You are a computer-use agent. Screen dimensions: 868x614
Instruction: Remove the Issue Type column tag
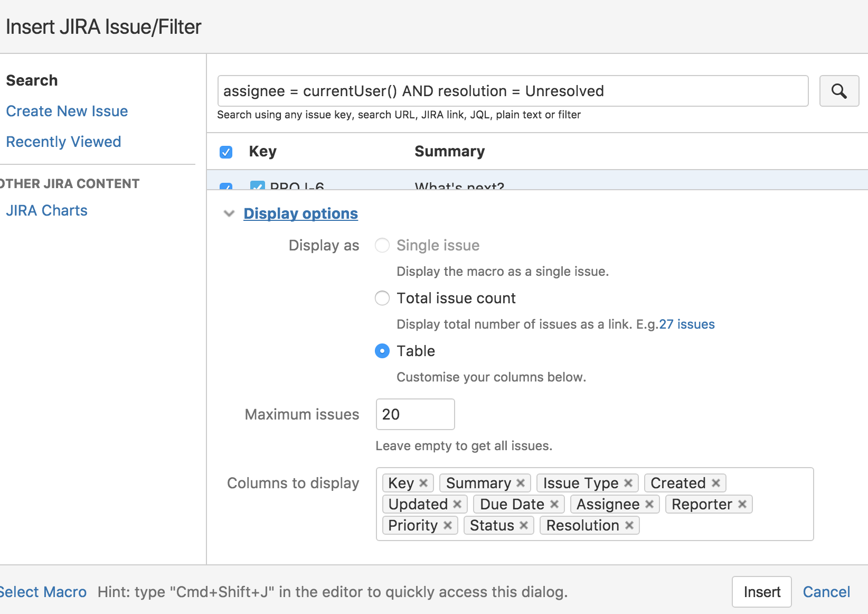(628, 482)
